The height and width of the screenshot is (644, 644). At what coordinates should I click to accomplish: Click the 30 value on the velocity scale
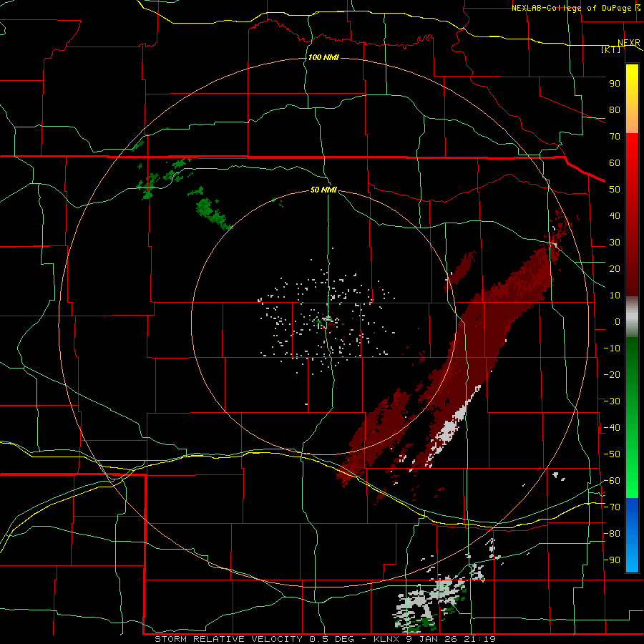(615, 243)
